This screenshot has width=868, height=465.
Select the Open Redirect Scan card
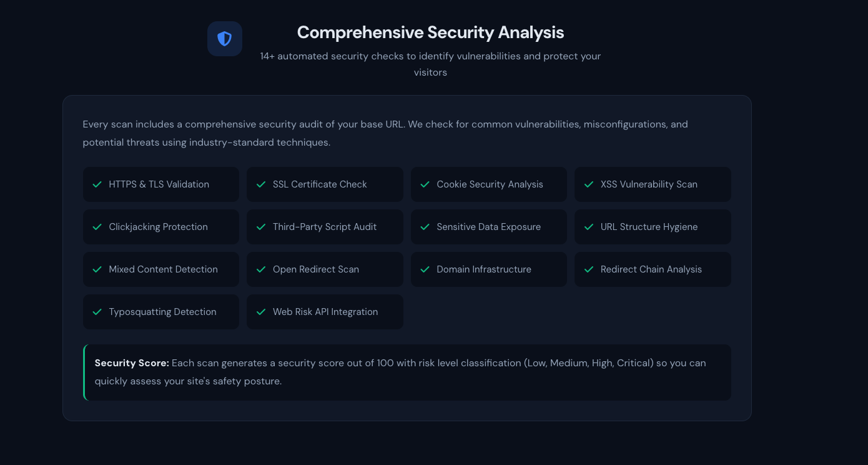coord(325,269)
